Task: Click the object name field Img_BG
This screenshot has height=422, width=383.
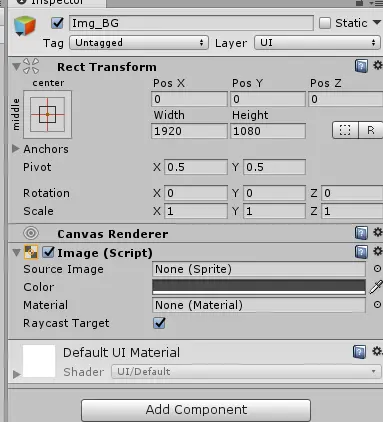Action: 191,23
